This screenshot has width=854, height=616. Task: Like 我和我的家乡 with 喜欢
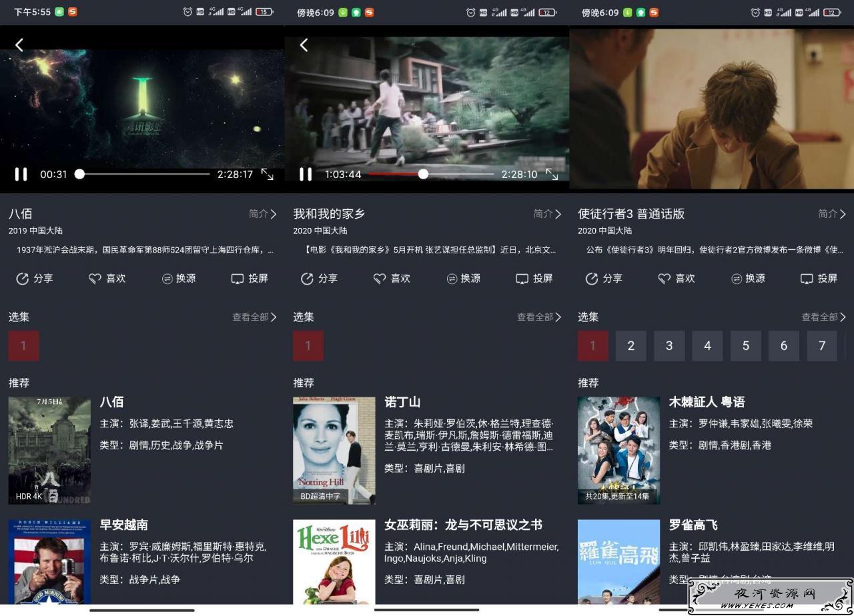[392, 279]
